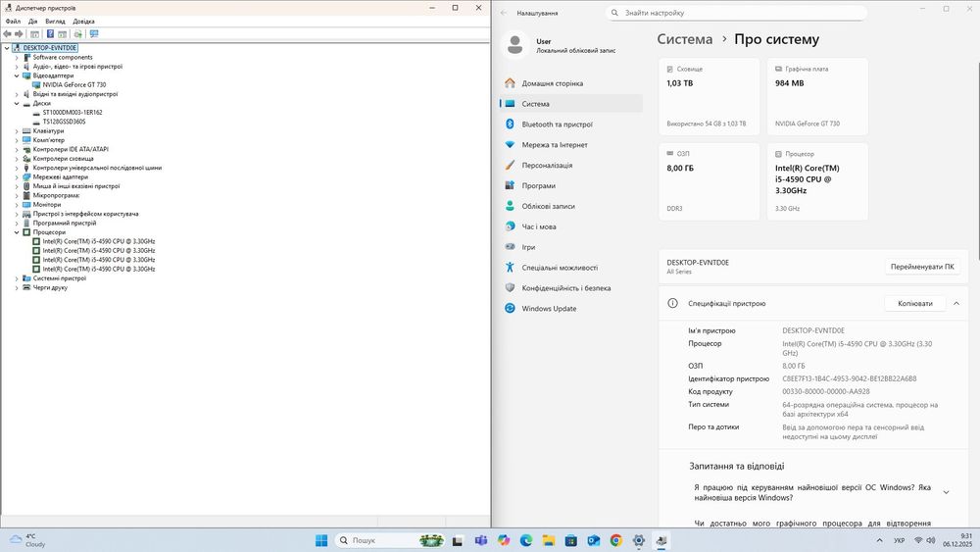Open Облікові записи settings
Viewport: 980px width, 552px height.
point(571,206)
